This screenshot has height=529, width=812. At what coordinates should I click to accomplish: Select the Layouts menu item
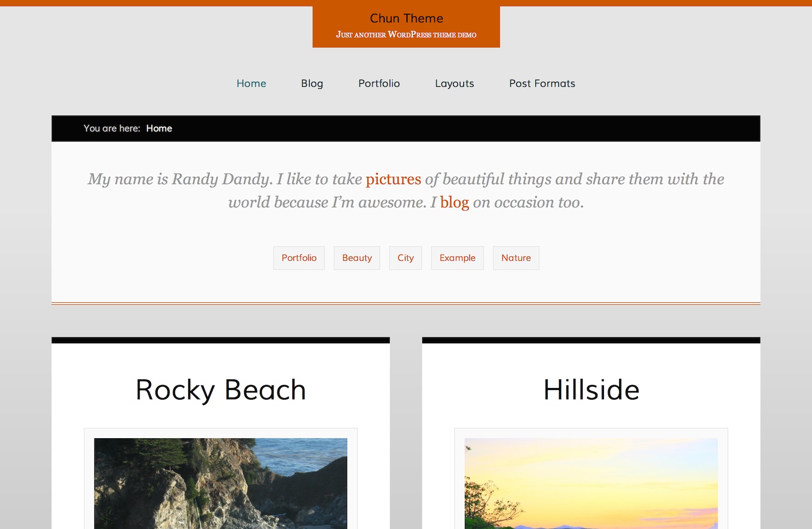454,83
